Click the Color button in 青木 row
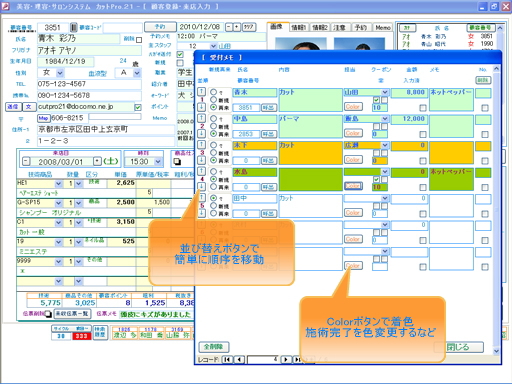Screen dimensions: 512x384 point(353,107)
